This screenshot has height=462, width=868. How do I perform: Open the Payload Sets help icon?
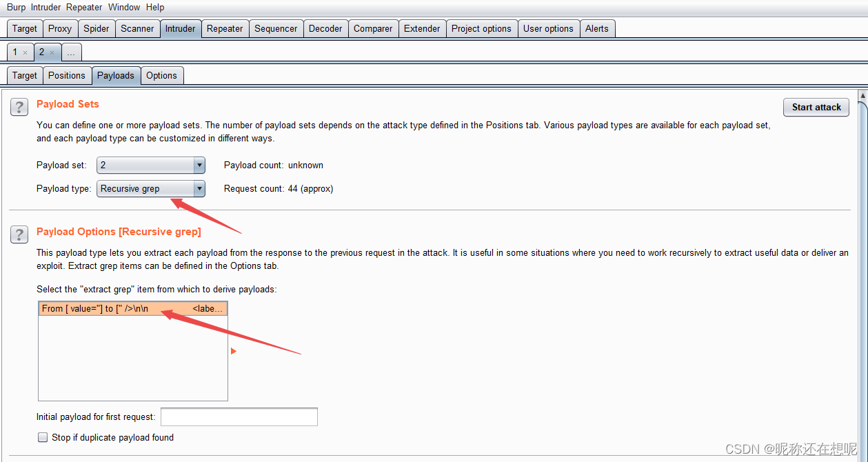coord(19,107)
